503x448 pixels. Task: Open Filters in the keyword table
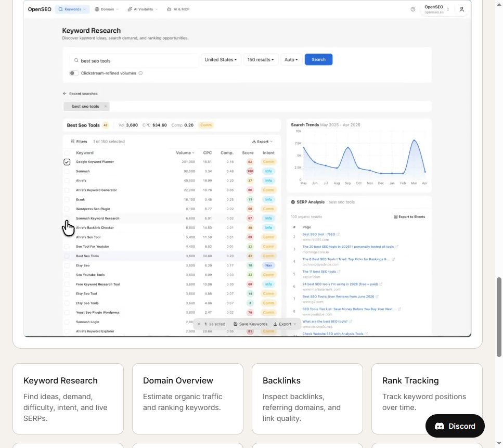coord(79,142)
